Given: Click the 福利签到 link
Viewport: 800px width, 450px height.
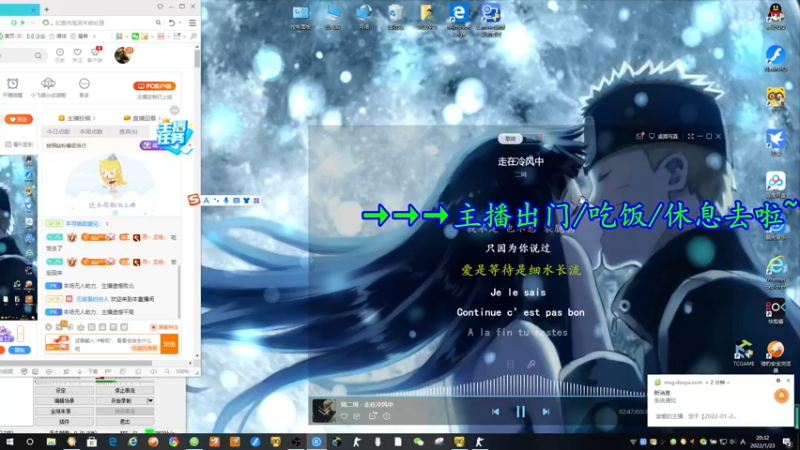Looking at the screenshot, I should click(19, 144).
